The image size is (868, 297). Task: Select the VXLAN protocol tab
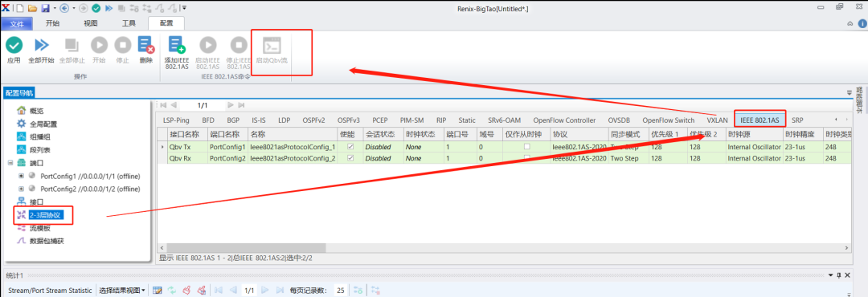(x=717, y=120)
